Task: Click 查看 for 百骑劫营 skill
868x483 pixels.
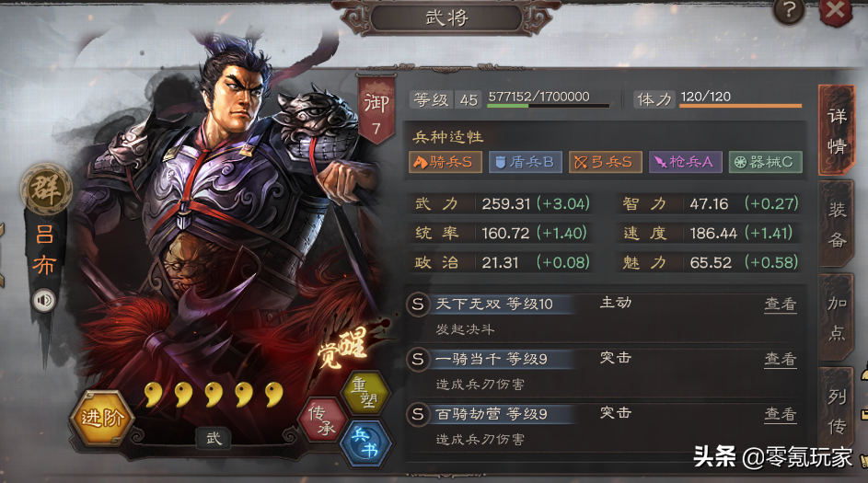Action: coord(781,414)
